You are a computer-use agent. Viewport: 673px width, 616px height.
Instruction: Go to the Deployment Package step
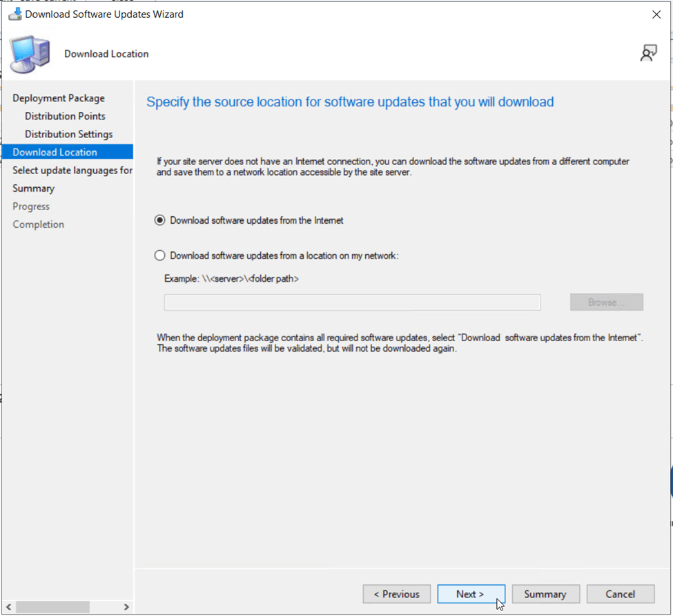coord(59,98)
